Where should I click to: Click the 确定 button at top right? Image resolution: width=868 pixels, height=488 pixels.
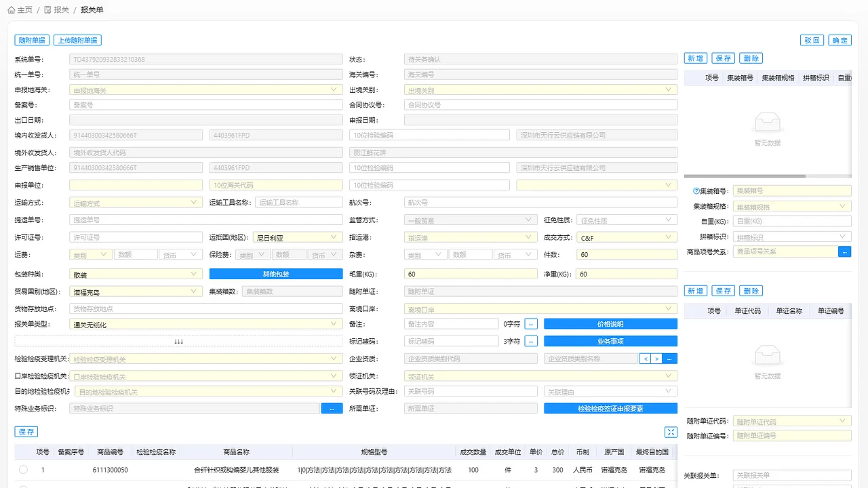(839, 40)
